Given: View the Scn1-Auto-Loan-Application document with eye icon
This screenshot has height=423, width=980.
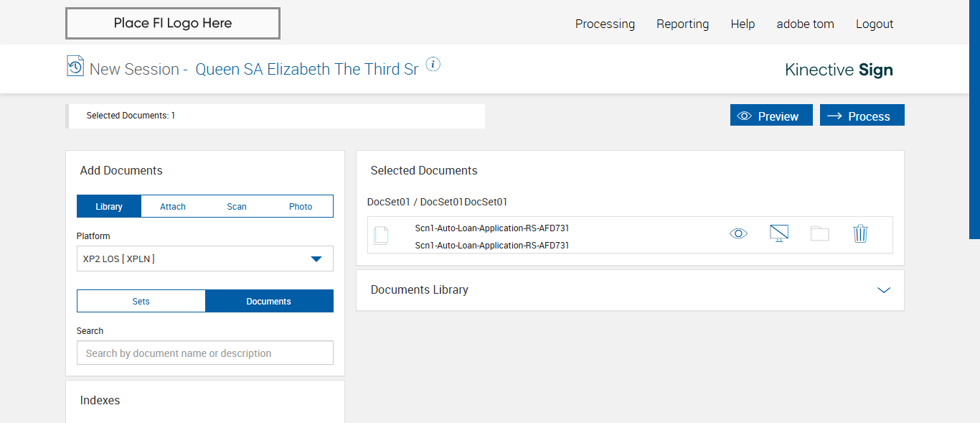Looking at the screenshot, I should (738, 233).
